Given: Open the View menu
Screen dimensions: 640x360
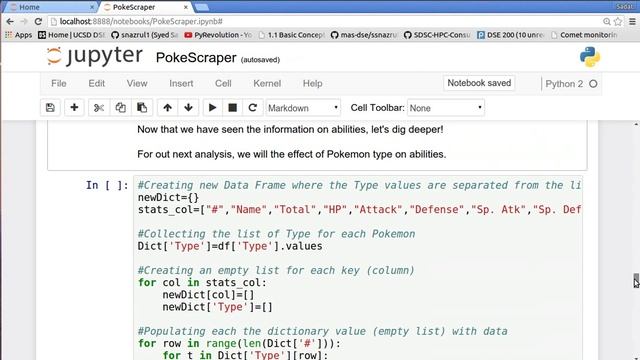Looking at the screenshot, I should pos(137,84).
